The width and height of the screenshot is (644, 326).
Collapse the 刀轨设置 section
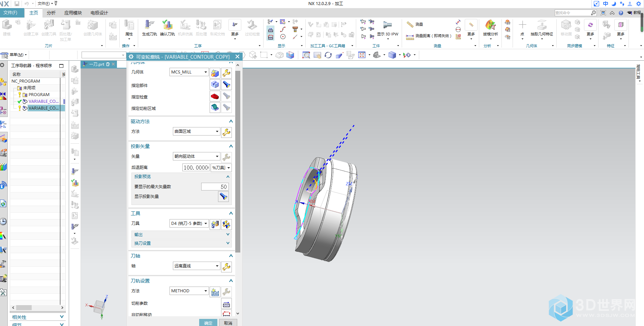231,281
